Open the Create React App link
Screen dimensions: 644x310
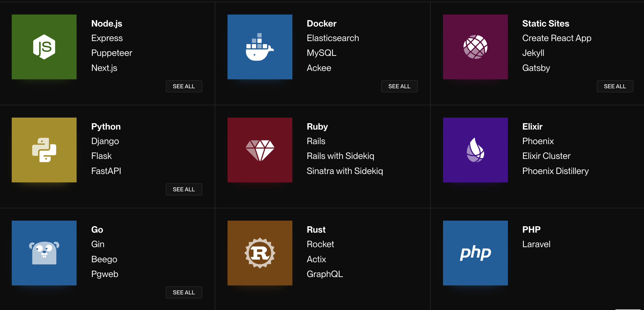(x=557, y=38)
